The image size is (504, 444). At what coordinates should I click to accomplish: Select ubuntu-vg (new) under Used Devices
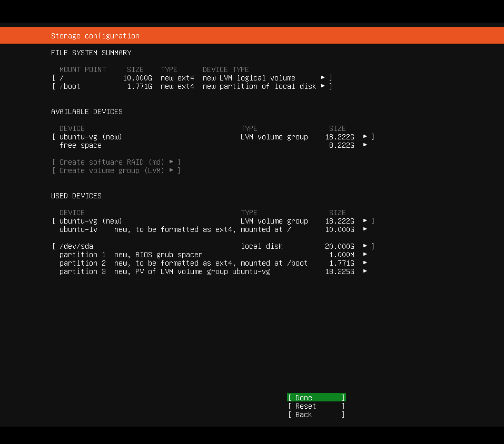click(213, 221)
